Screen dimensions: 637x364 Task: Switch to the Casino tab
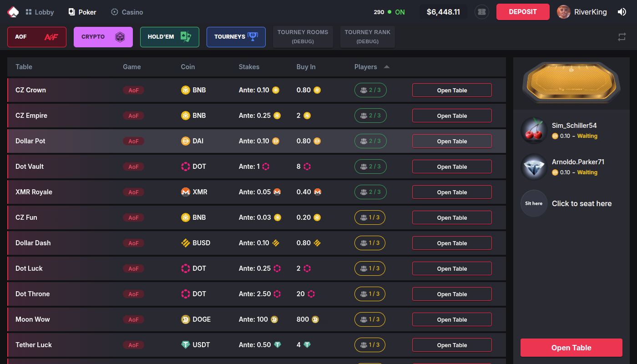coord(126,12)
